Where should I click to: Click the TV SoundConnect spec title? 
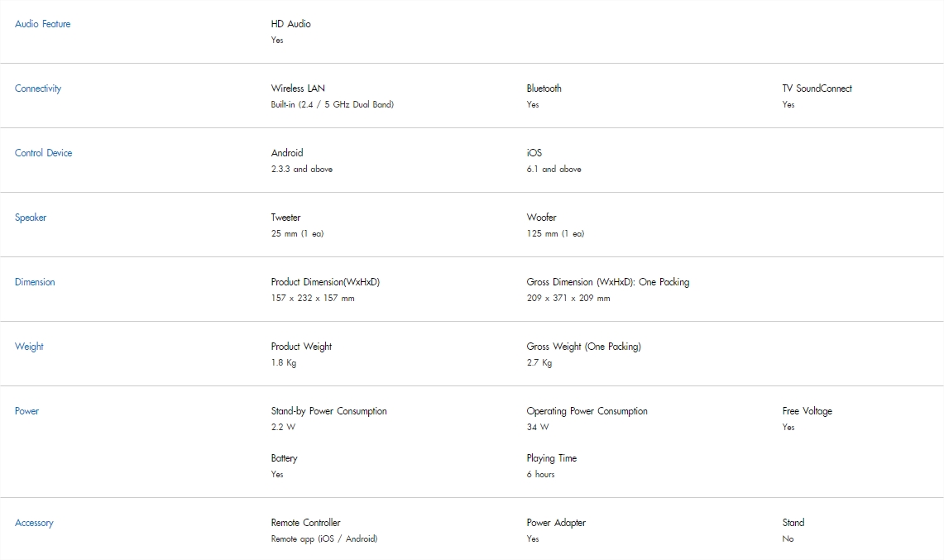click(x=817, y=89)
